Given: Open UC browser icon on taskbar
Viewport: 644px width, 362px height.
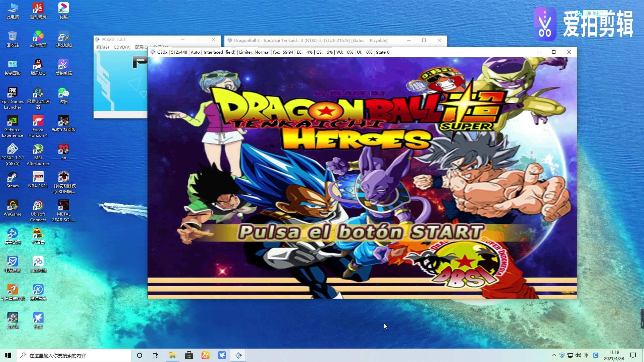Looking at the screenshot, I should pyautogui.click(x=205, y=355).
